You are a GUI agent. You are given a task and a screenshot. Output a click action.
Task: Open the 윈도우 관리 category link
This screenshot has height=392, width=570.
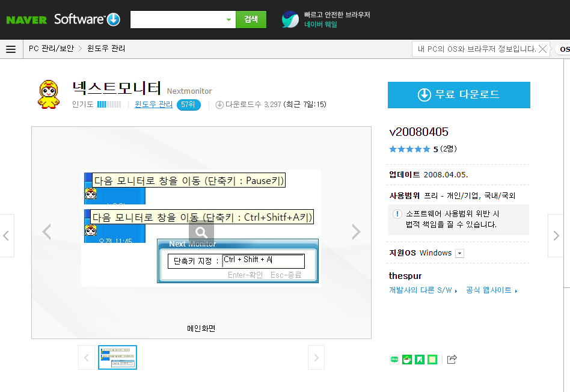[x=153, y=105]
